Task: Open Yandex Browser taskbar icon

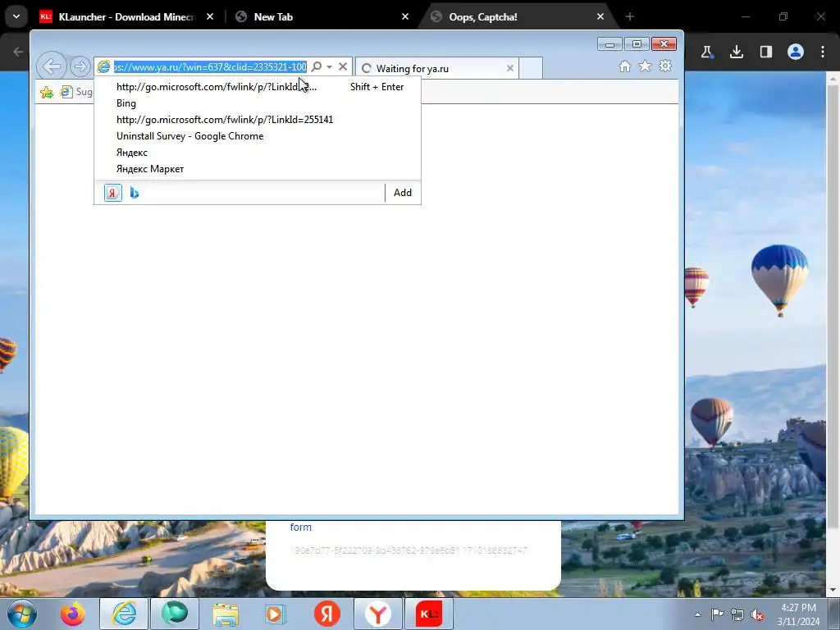Action: (x=377, y=614)
